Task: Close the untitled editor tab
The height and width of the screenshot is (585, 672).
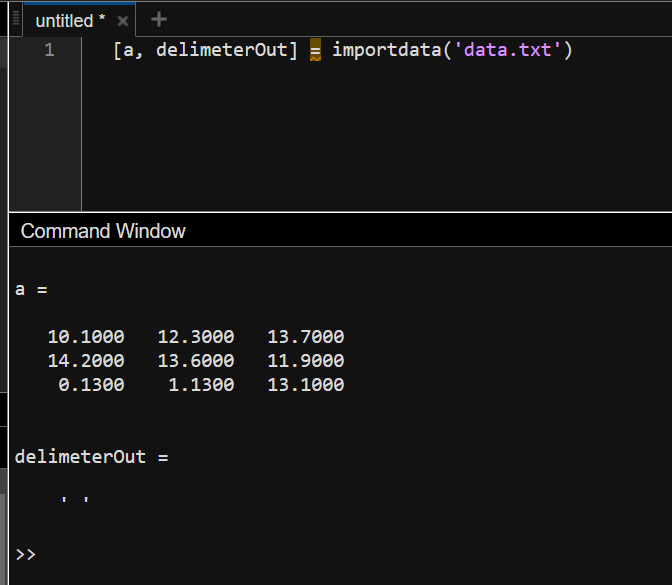Action: (122, 21)
